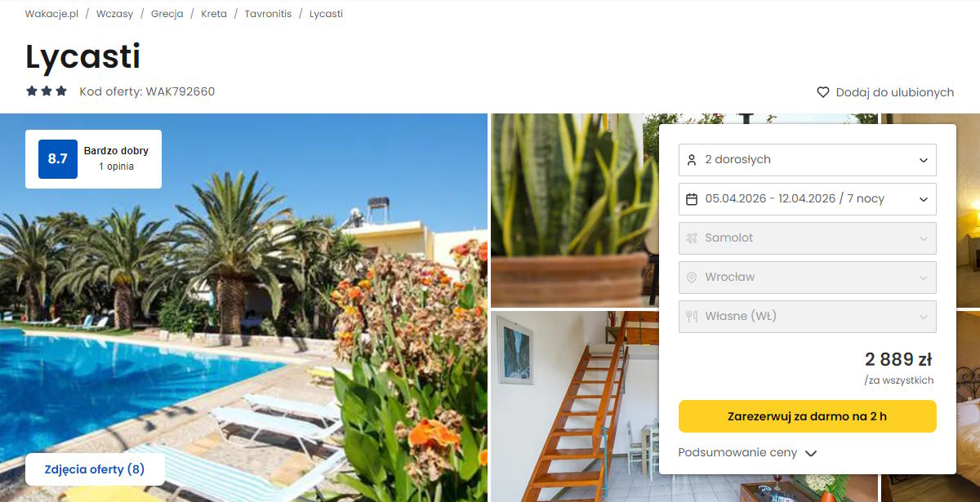Click the 8.7 rating score badge

(x=58, y=159)
